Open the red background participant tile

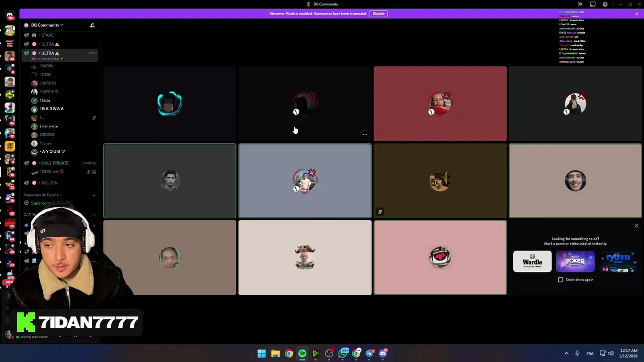click(440, 104)
